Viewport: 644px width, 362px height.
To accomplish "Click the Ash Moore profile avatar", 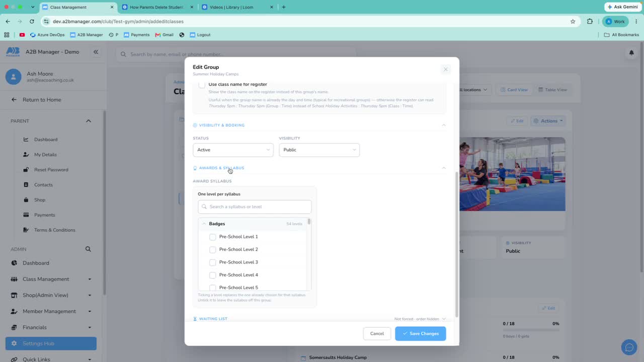I will [x=13, y=77].
